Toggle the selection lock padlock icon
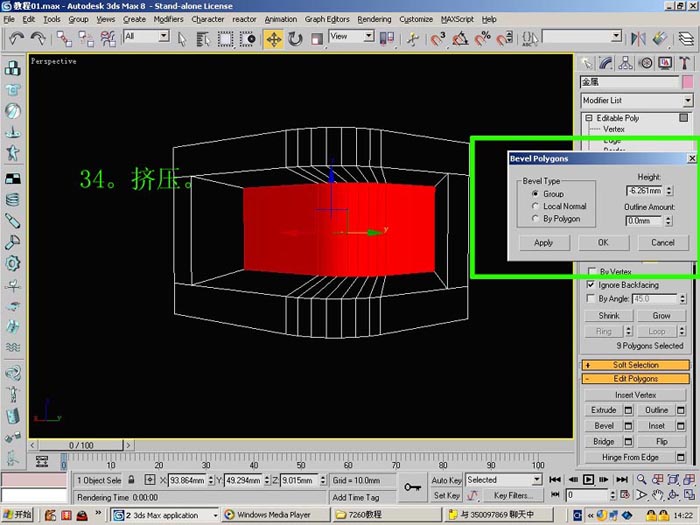 coord(131,480)
